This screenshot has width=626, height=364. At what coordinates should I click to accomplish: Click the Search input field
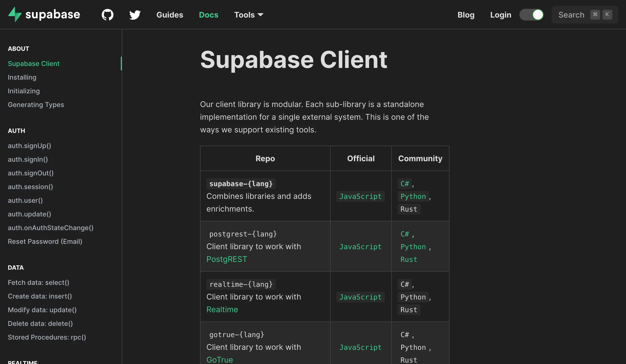(x=585, y=14)
